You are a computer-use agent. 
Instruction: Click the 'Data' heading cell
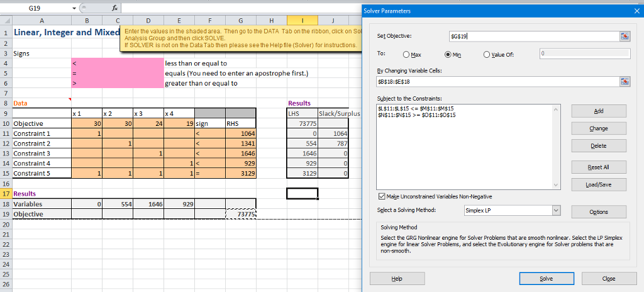pos(42,103)
